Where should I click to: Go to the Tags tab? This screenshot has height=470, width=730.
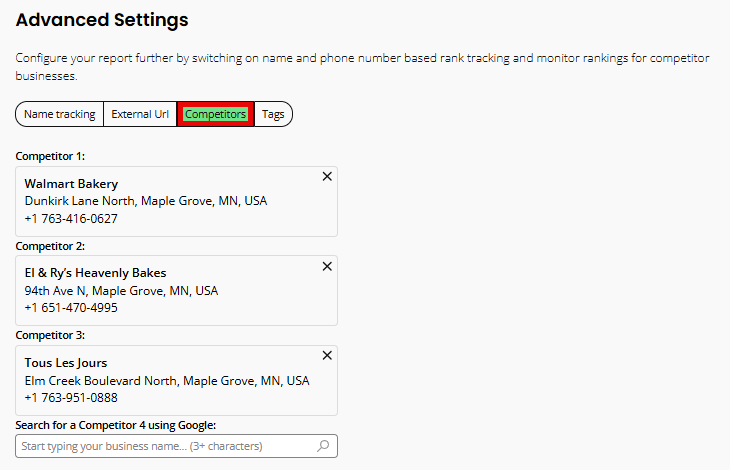[273, 114]
